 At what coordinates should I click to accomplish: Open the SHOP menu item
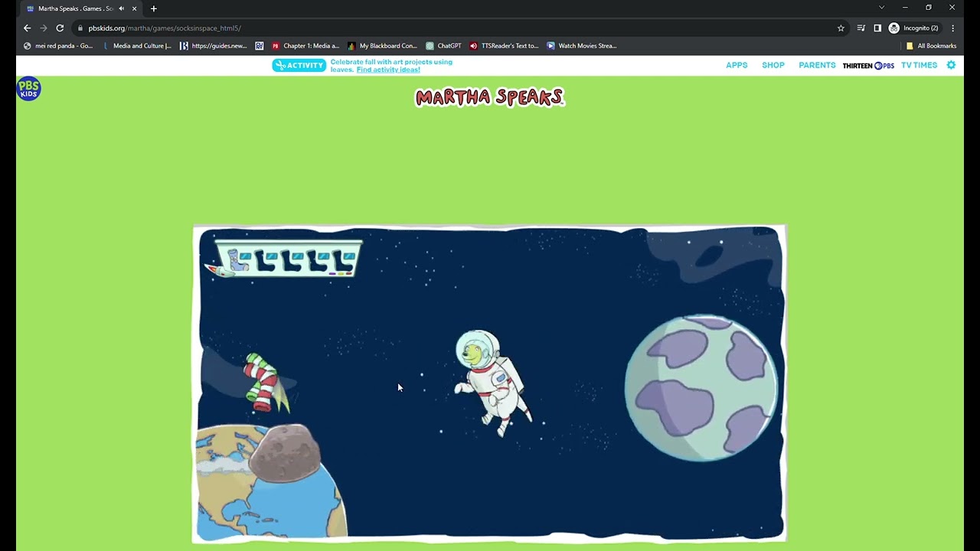(x=773, y=65)
